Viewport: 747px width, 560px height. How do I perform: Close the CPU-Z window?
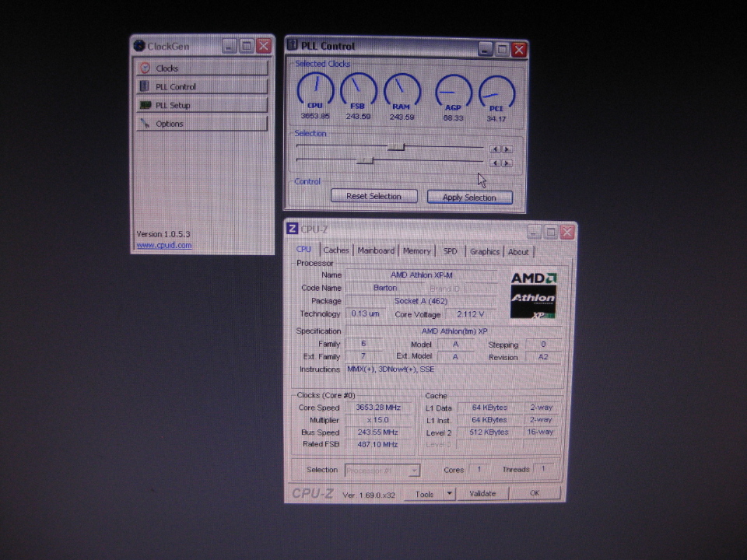coord(567,233)
